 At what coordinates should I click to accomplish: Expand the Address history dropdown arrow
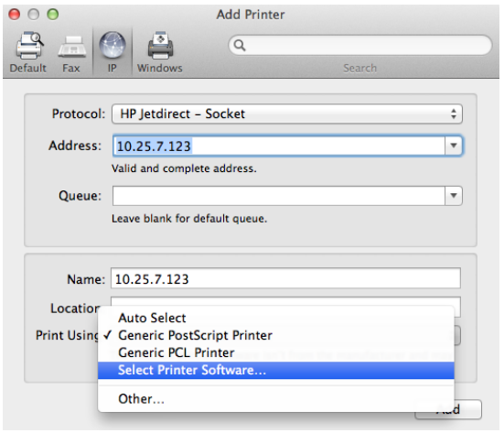pos(454,146)
